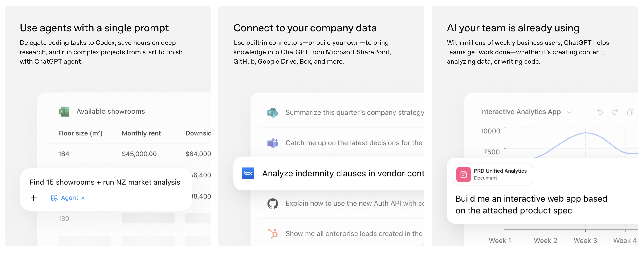Click the undo arrow in analytics app
Viewport: 644px width, 275px height.
click(x=600, y=112)
